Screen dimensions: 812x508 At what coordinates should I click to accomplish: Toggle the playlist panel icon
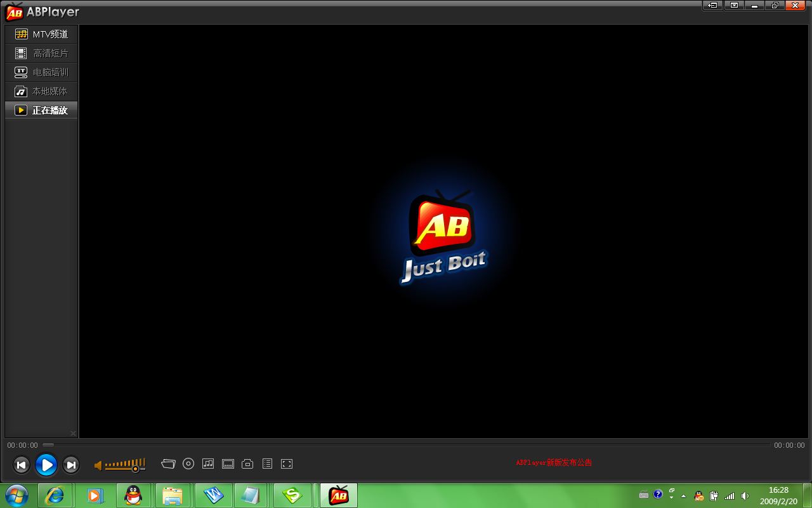[267, 464]
